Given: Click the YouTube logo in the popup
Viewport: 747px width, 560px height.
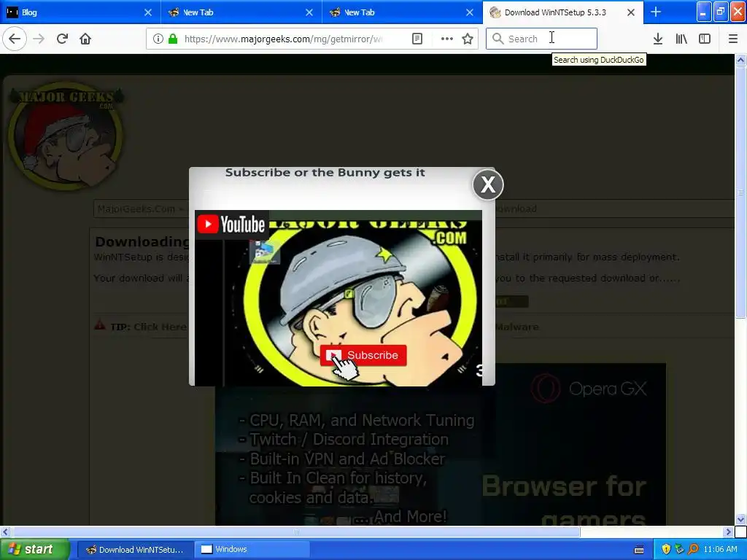Looking at the screenshot, I should 231,225.
